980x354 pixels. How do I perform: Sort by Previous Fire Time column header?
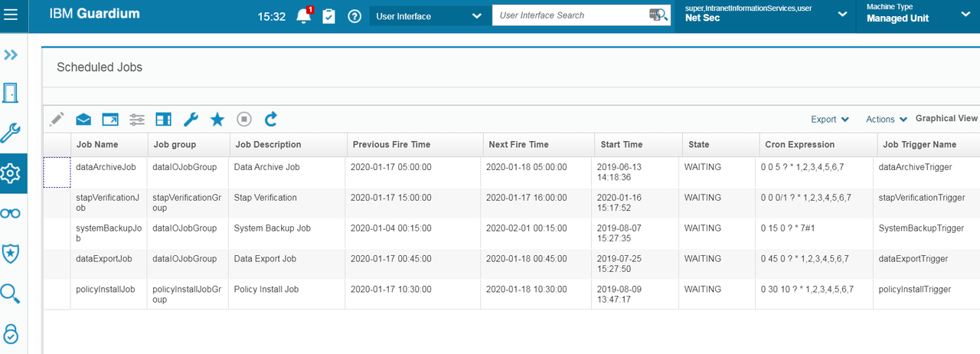point(413,144)
